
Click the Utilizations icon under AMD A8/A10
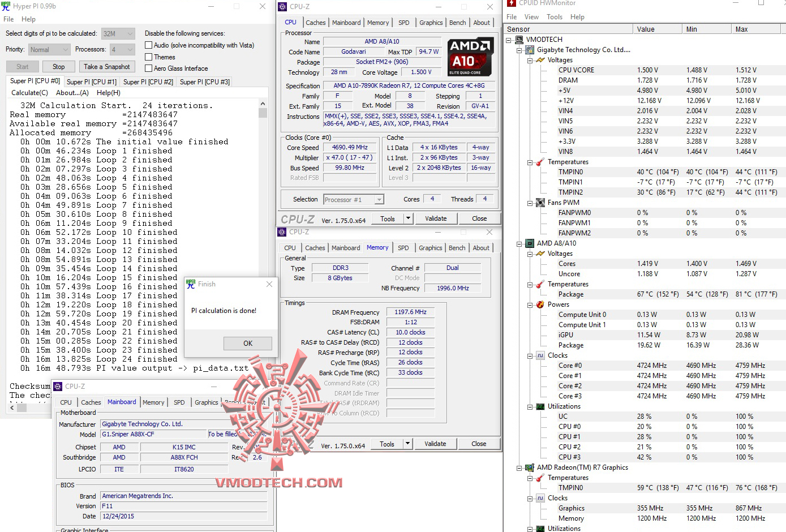(x=540, y=406)
